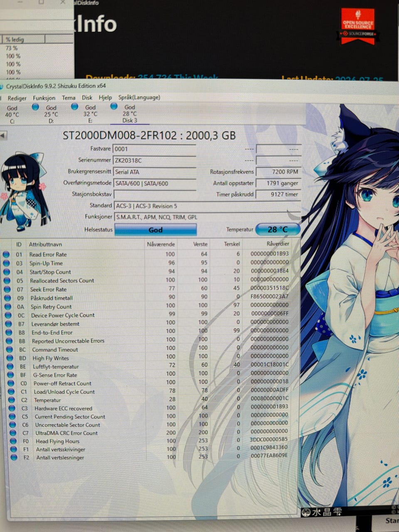399x532 pixels.
Task: Open the Språk(Language) menu
Action: (x=139, y=97)
